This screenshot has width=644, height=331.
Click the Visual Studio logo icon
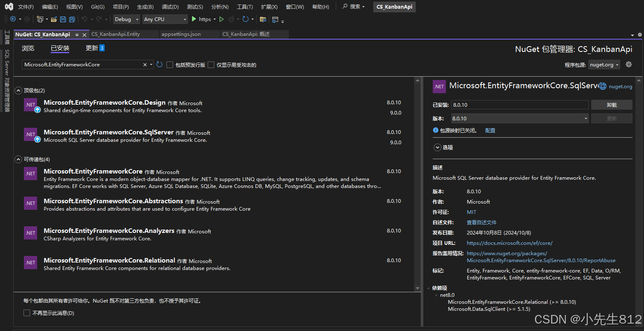point(9,7)
